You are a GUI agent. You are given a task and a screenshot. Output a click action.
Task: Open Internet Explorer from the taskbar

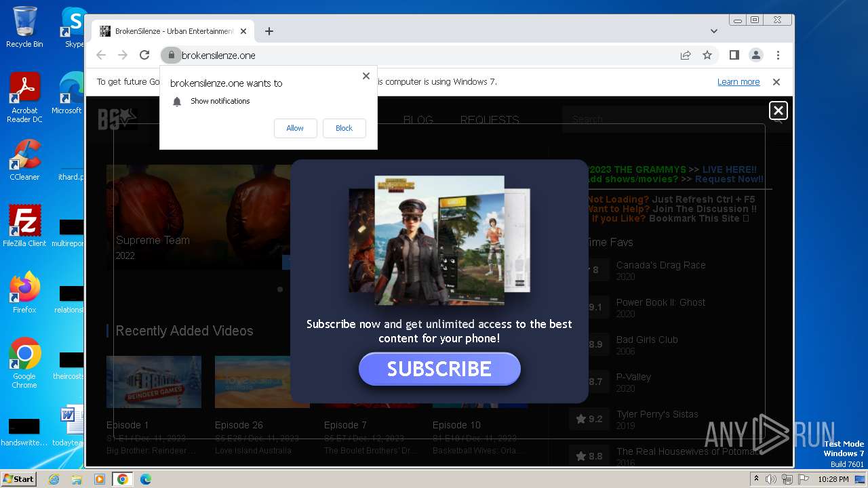point(54,479)
